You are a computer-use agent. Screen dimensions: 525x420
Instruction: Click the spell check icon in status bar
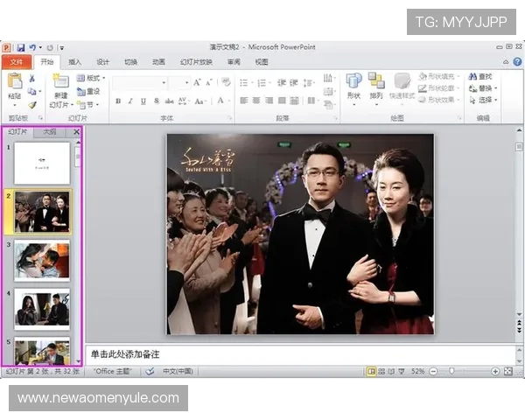coord(150,371)
